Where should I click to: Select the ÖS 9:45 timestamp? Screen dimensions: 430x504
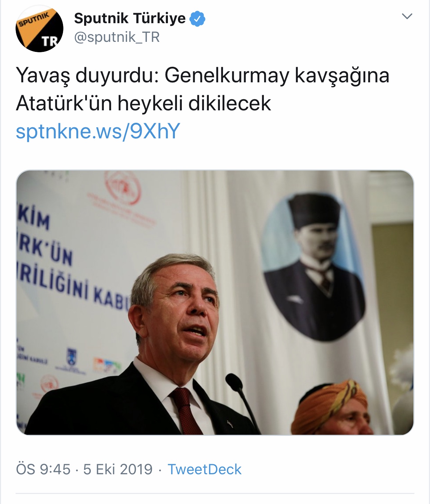(x=43, y=469)
